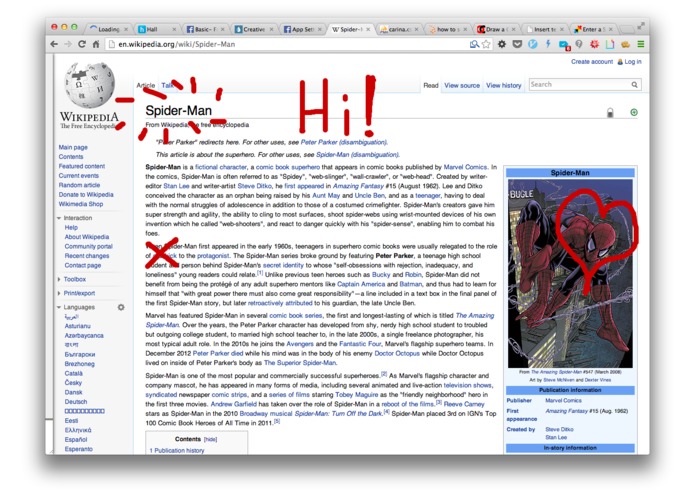Open Main page sidebar link
695x494 pixels.
[73, 147]
